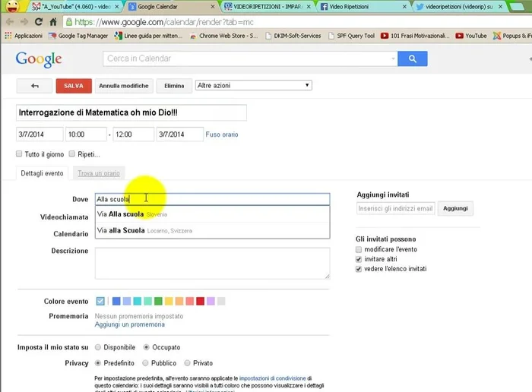Viewport: 532px width, 392px height.
Task: Click the Google logo
Action: pyautogui.click(x=38, y=59)
